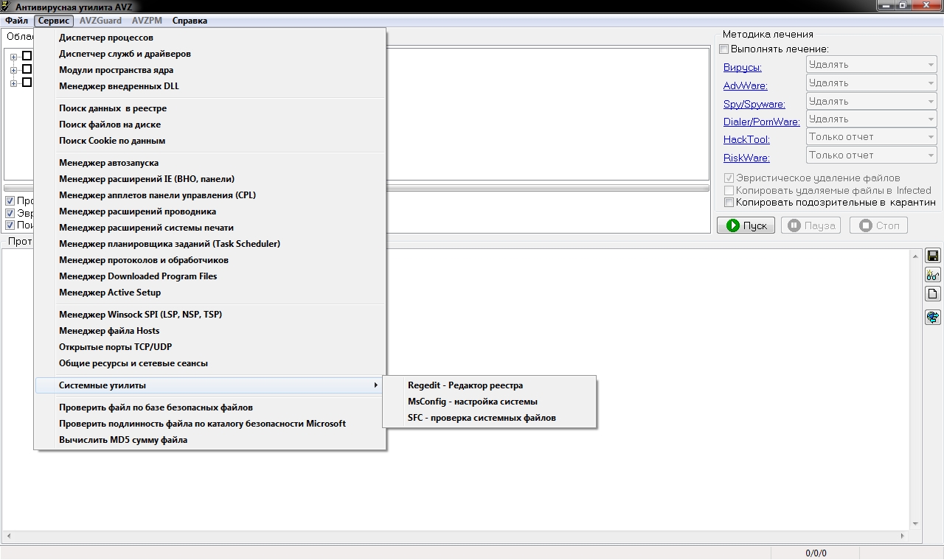Screen dimensions: 944x560
Task: Click the globe with arrows icon
Action: [933, 318]
